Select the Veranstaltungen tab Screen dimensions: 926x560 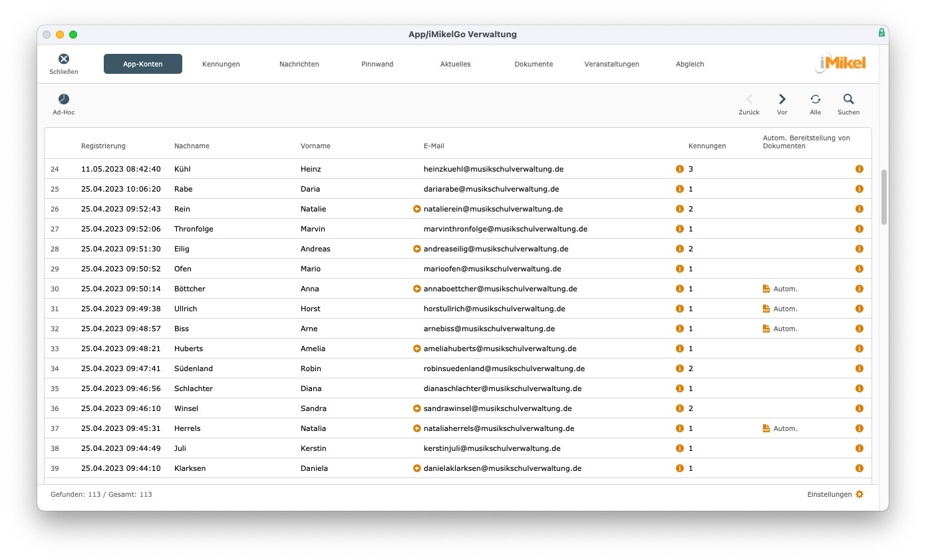611,64
